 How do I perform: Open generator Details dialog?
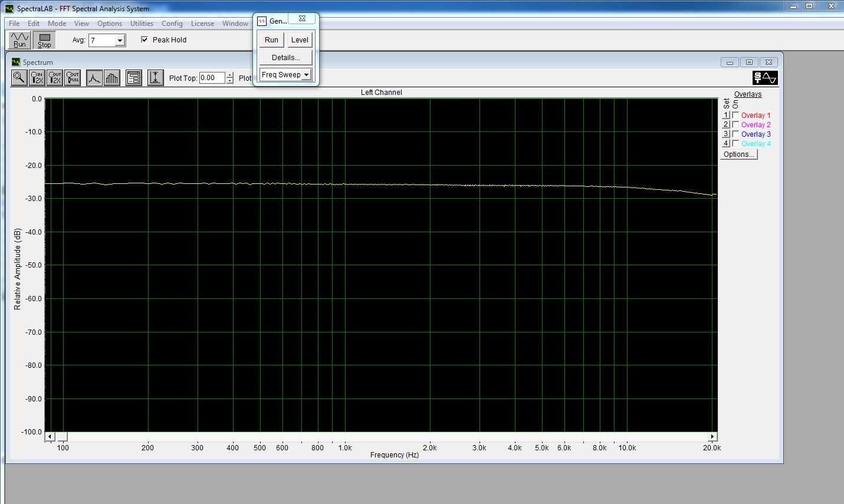285,58
